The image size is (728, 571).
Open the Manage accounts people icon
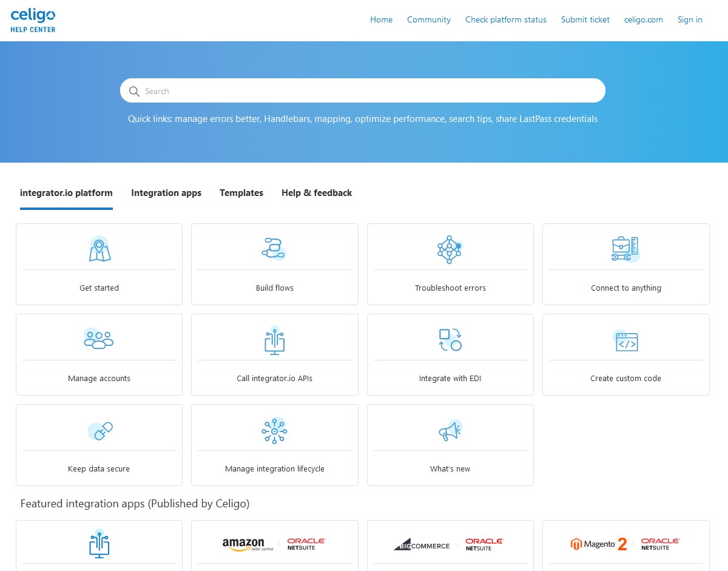click(x=99, y=339)
